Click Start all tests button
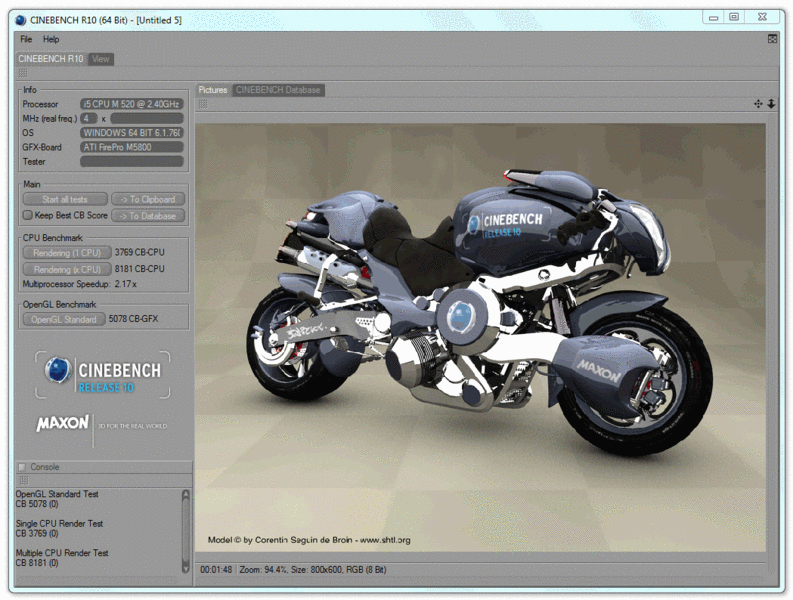The width and height of the screenshot is (793, 600). click(x=65, y=199)
